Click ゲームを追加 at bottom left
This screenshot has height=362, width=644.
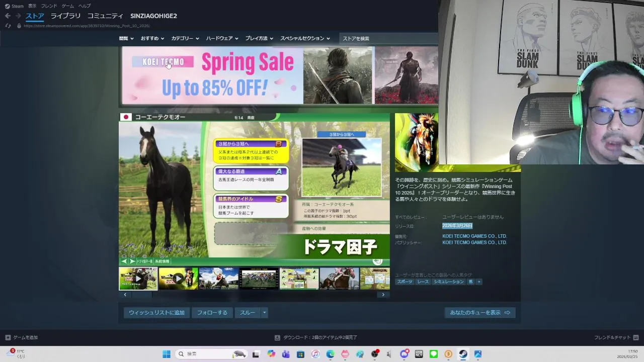coord(22,337)
